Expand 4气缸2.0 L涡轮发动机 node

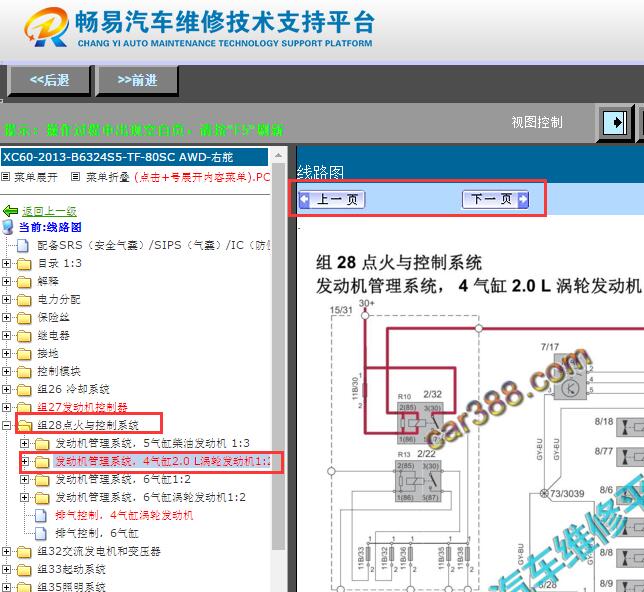pyautogui.click(x=25, y=461)
